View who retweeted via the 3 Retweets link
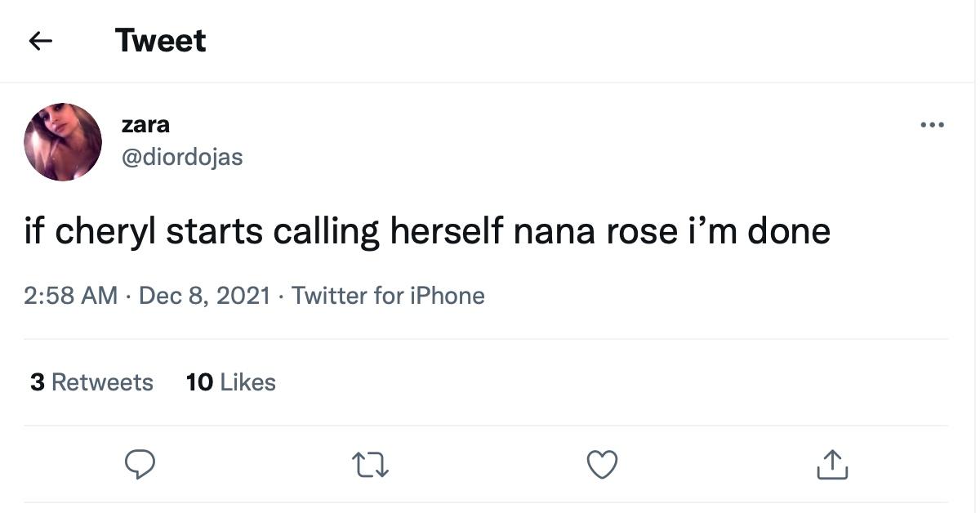 pyautogui.click(x=92, y=381)
